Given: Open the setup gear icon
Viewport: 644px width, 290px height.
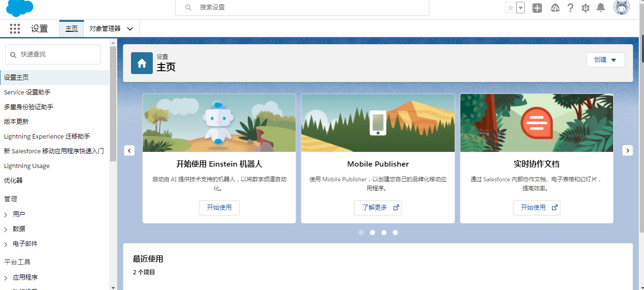Looking at the screenshot, I should pos(585,8).
